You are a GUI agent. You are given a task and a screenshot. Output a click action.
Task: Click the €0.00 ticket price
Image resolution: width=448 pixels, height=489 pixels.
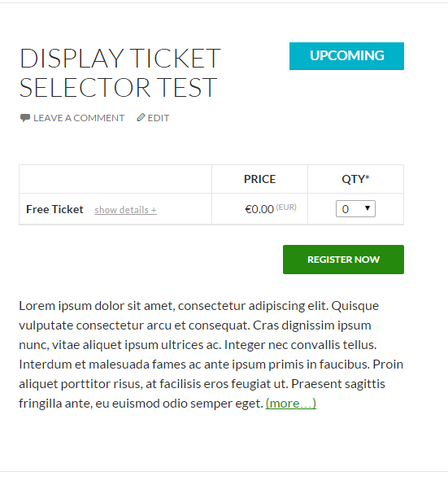coord(259,209)
